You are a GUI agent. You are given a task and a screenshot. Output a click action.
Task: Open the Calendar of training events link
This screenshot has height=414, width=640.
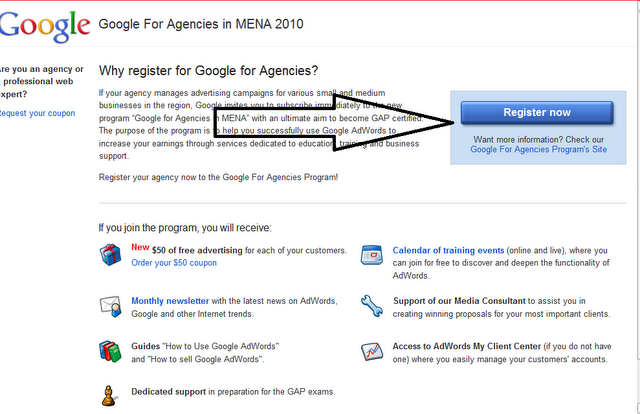click(448, 250)
